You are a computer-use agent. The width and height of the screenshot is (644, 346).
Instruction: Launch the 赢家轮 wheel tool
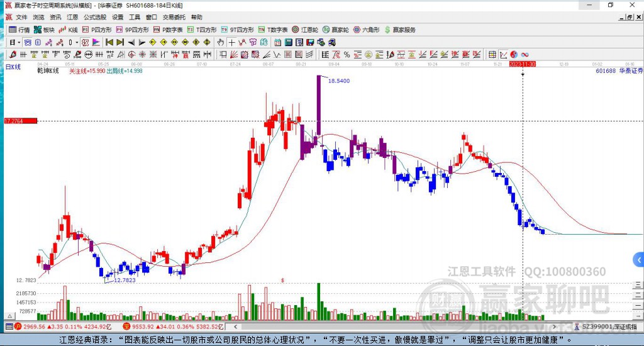[336, 30]
